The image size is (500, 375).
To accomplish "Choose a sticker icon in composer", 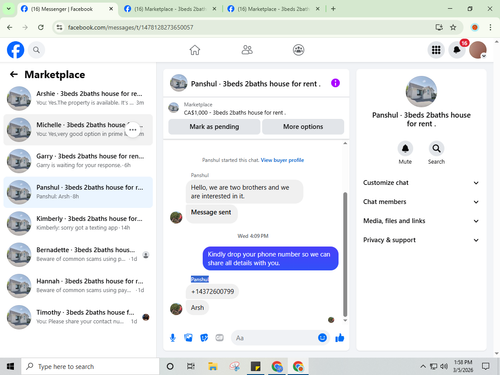I will click(x=204, y=338).
